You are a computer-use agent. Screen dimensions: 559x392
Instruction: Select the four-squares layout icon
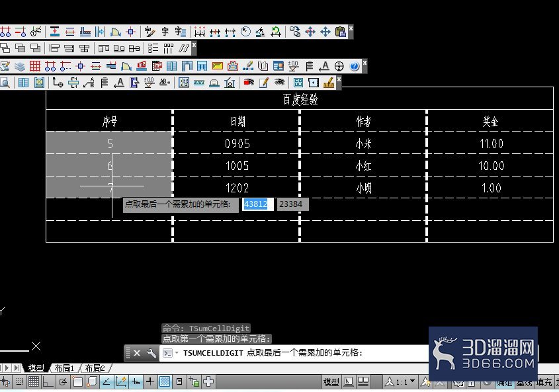[298, 83]
